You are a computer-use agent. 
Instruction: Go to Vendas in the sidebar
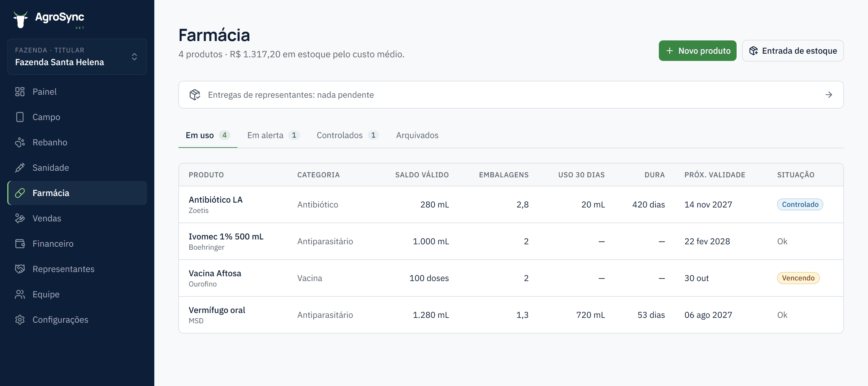[x=77, y=218]
